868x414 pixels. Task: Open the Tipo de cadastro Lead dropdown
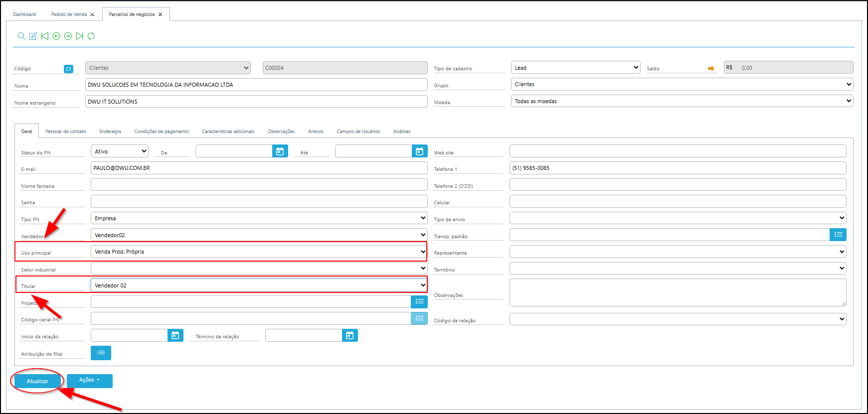click(x=575, y=67)
